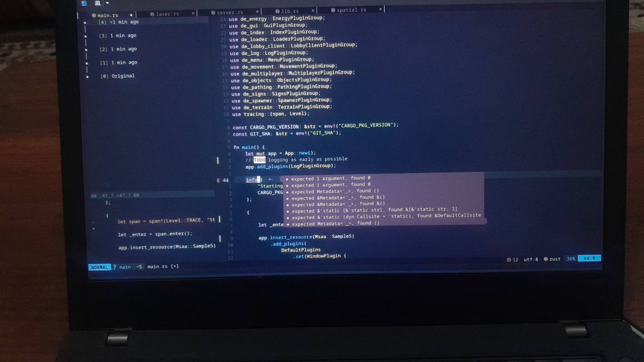Click the Rust file icon on spatial.rs tab
The height and width of the screenshot is (362, 644).
click(333, 10)
